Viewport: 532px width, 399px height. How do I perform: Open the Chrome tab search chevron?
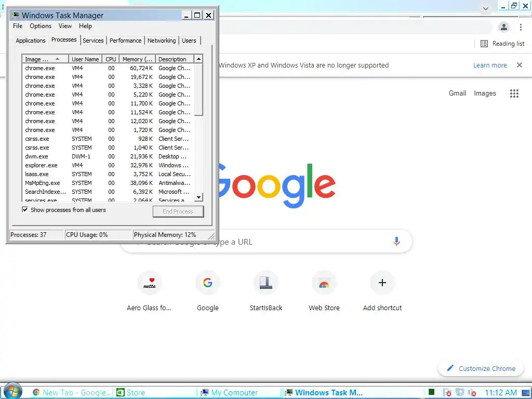click(486, 8)
